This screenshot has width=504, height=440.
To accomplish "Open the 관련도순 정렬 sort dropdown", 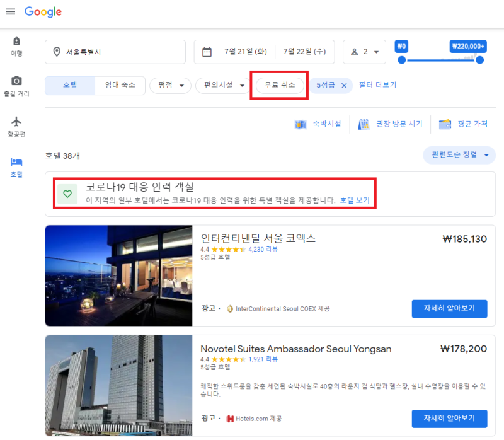I will (x=459, y=155).
